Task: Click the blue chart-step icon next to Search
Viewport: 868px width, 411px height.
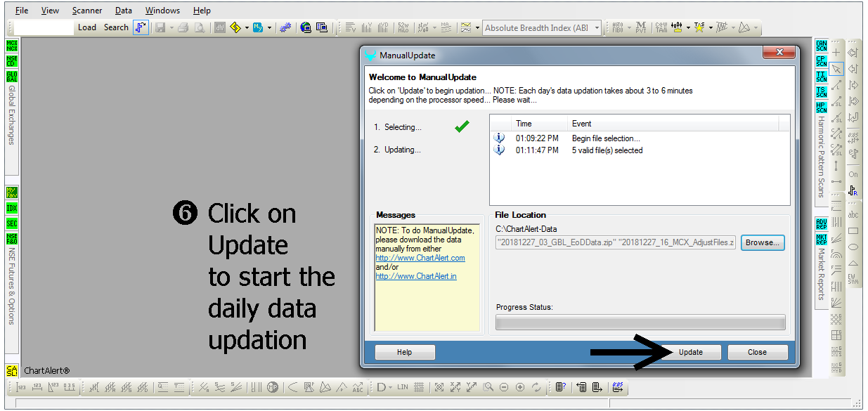Action: coord(141,27)
